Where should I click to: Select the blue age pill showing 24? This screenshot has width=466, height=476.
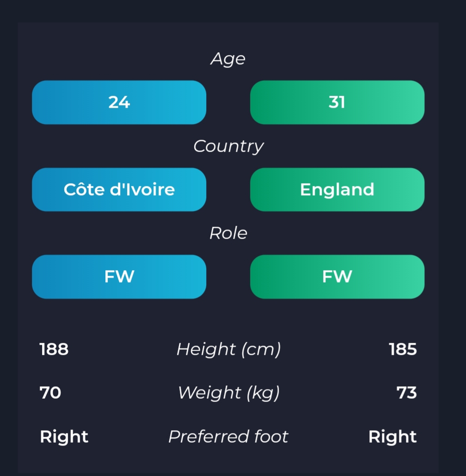pyautogui.click(x=119, y=102)
